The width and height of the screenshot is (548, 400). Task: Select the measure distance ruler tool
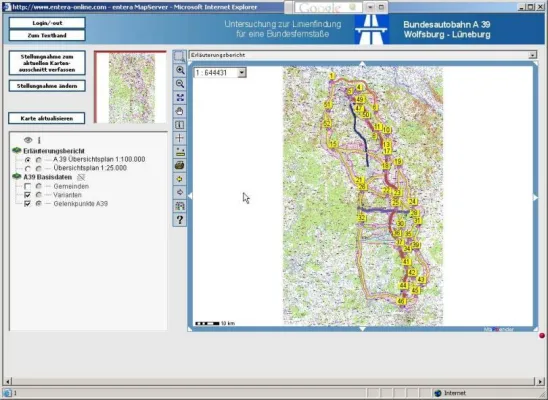pyautogui.click(x=180, y=152)
